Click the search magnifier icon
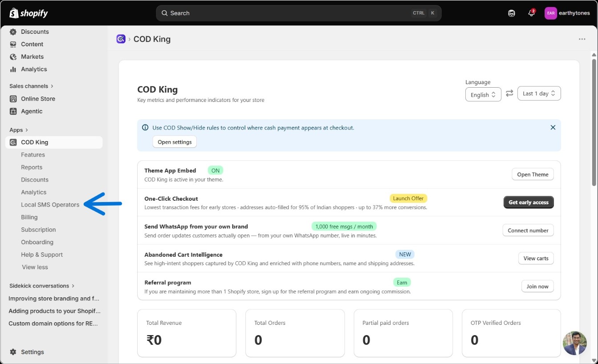The height and width of the screenshot is (364, 598). (165, 13)
